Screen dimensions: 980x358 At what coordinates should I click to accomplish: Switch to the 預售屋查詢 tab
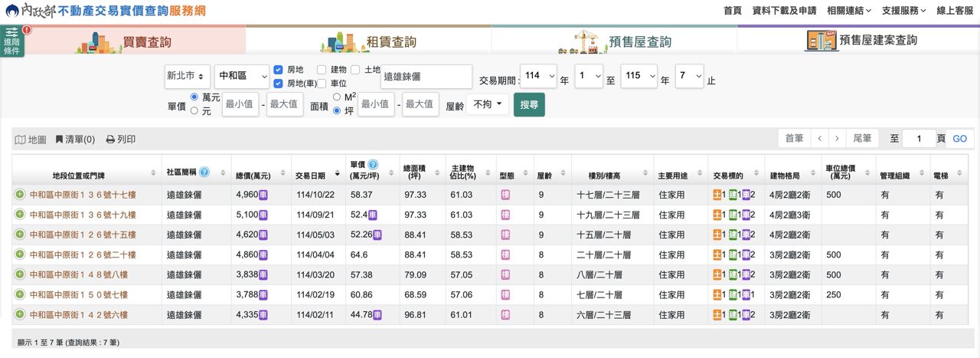[614, 41]
